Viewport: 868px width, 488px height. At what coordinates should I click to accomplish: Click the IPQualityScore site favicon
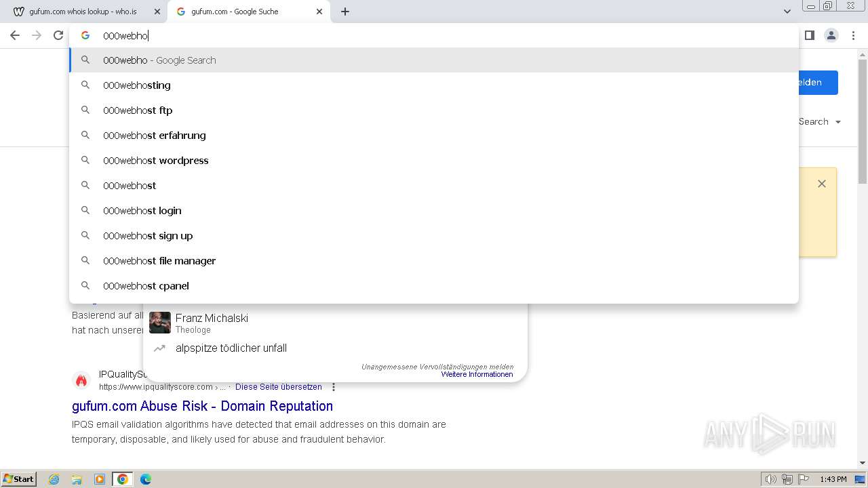tap(81, 380)
